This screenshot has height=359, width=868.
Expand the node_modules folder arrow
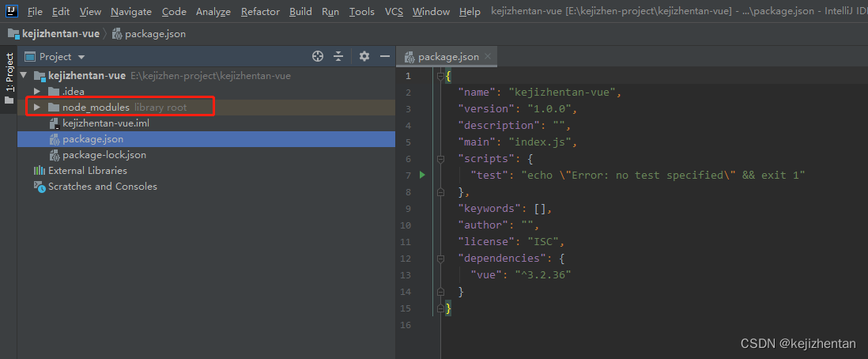click(37, 107)
